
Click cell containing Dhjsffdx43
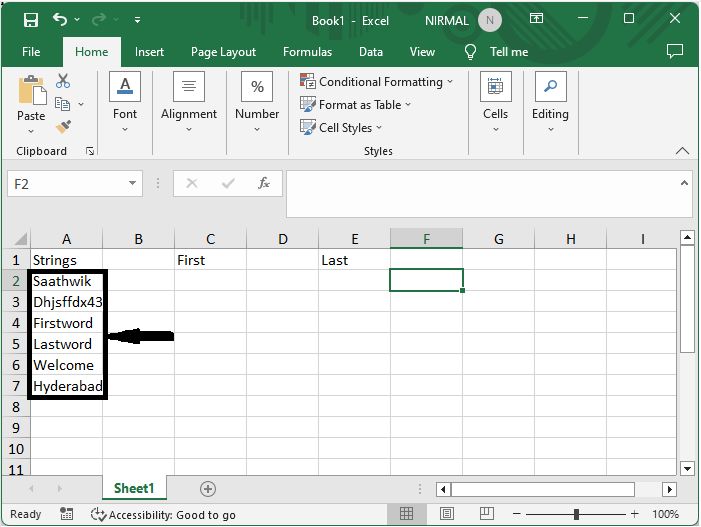click(x=66, y=302)
